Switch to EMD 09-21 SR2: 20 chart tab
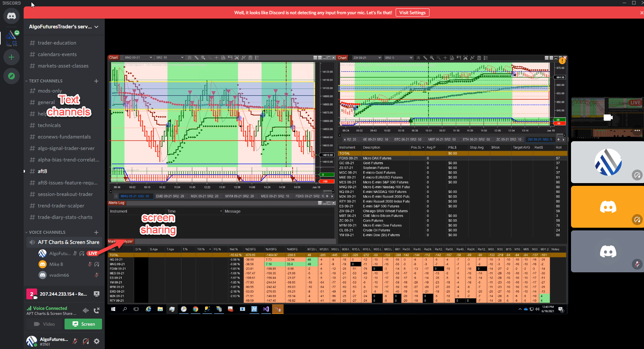Screen dimensions: 644x349 (170, 196)
